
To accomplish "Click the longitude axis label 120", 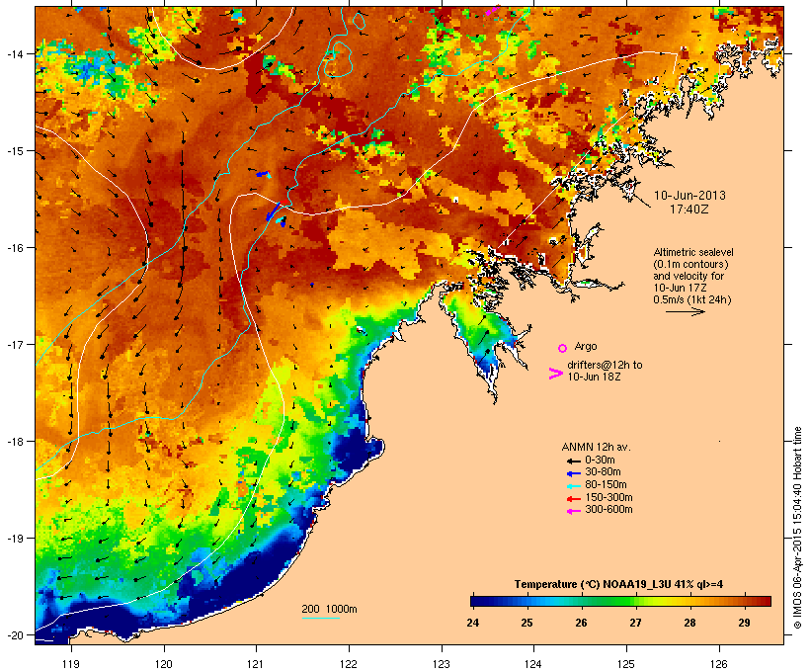I will (164, 664).
